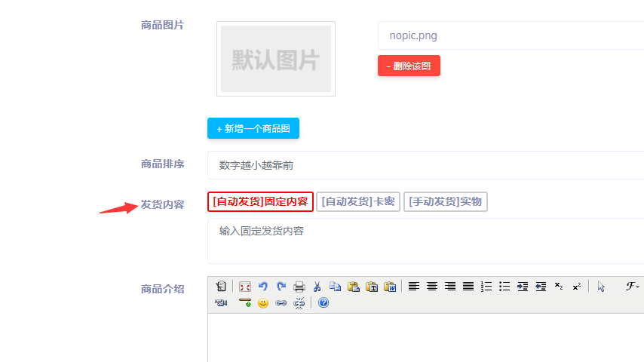
Task: Choose [手动发货]实物 delivery option
Action: 446,202
